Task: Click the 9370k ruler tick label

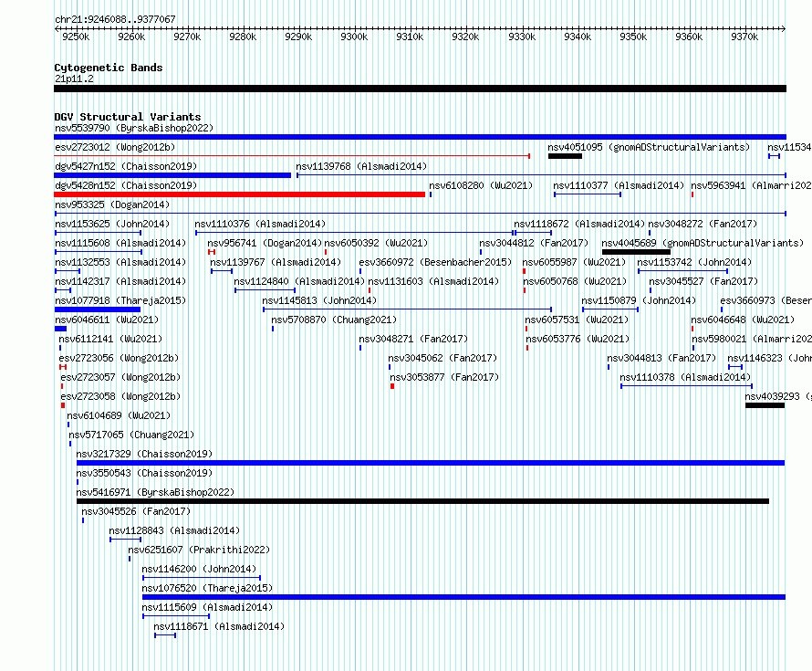Action: [x=744, y=37]
